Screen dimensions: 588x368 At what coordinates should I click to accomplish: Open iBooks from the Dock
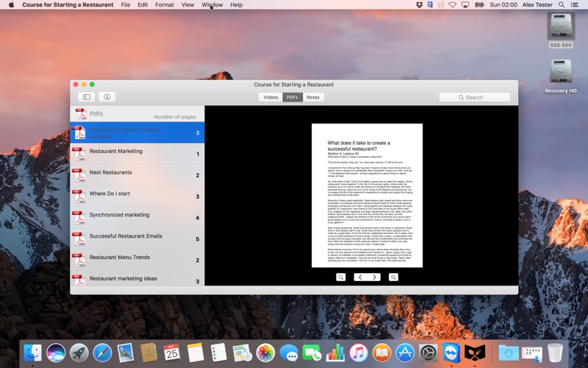[x=381, y=353]
